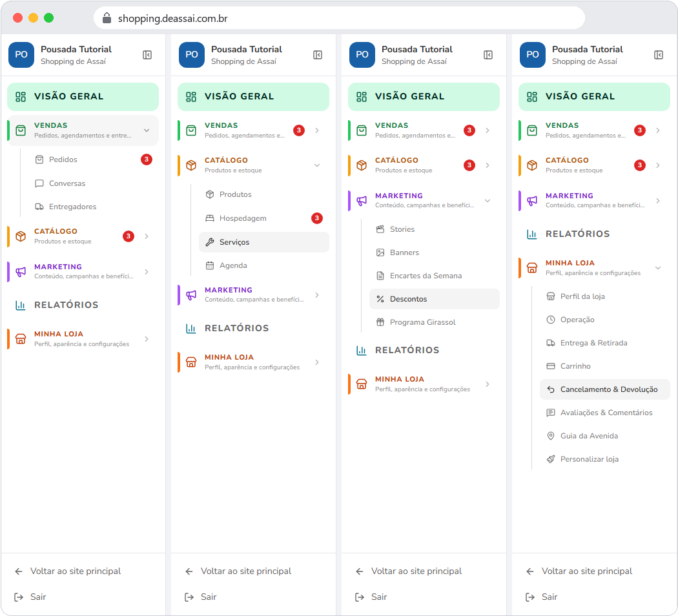678x616 pixels.
Task: Select the highlighted Descontos menu item
Action: [x=434, y=299]
